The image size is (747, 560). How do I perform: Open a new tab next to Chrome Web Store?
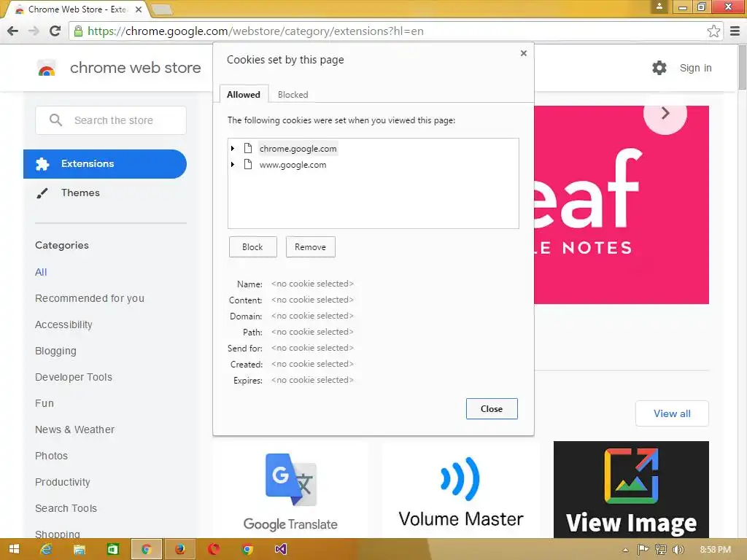(161, 9)
